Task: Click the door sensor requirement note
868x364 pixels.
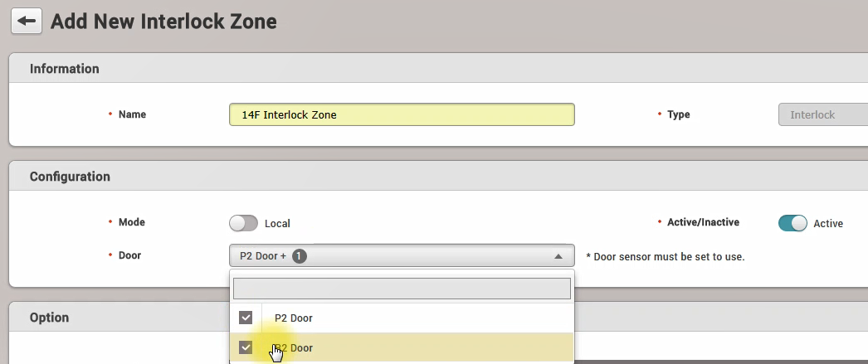Action: point(665,257)
